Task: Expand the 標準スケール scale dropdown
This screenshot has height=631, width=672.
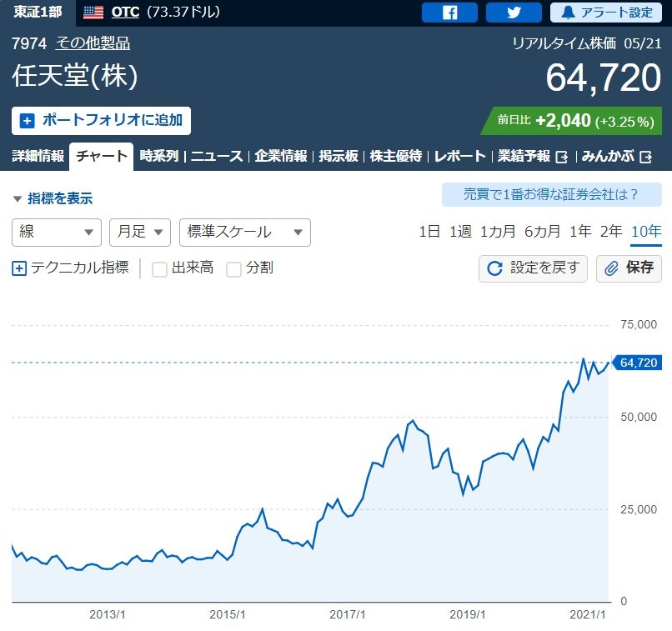Action: (x=244, y=233)
